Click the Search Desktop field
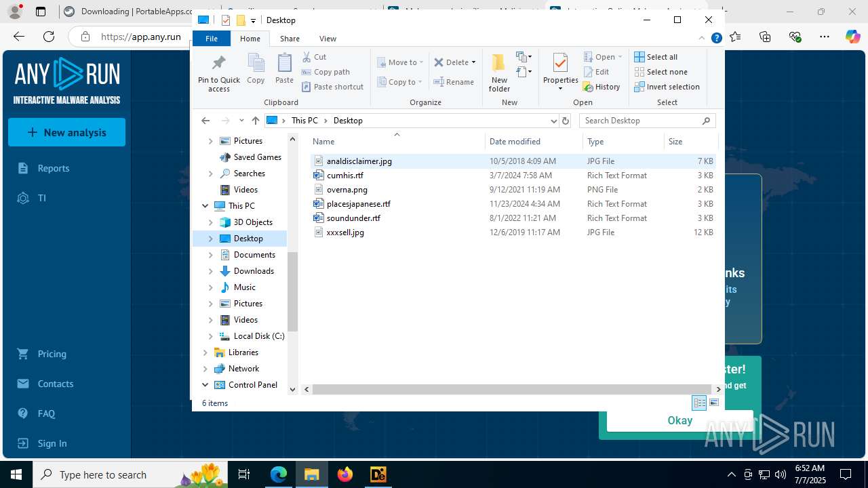Viewport: 868px width, 488px height. [647, 121]
